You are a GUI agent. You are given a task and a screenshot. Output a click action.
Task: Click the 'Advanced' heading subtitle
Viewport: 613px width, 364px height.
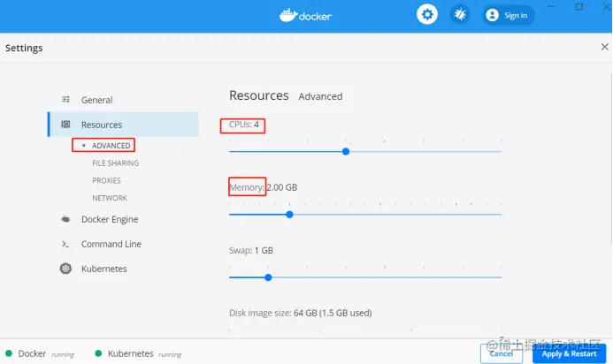coord(320,96)
